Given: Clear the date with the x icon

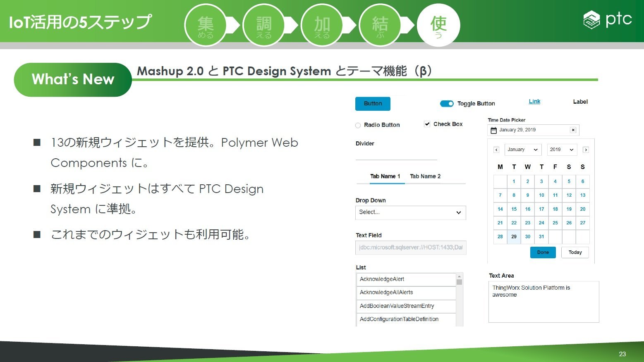Looking at the screenshot, I should pos(573,130).
